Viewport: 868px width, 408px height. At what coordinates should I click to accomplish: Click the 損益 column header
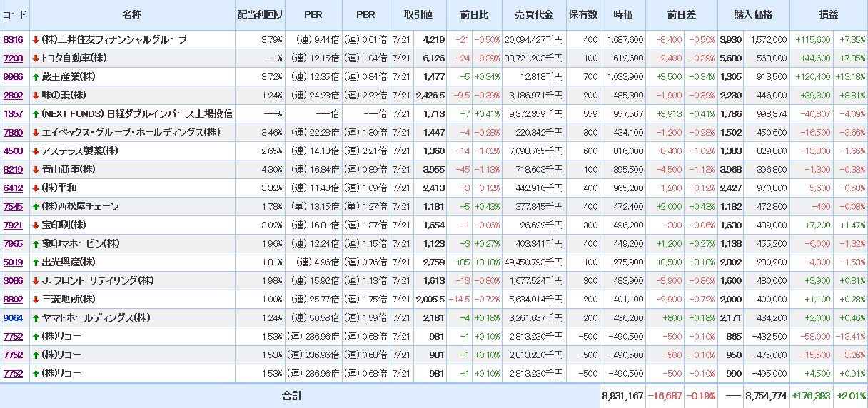coord(829,15)
